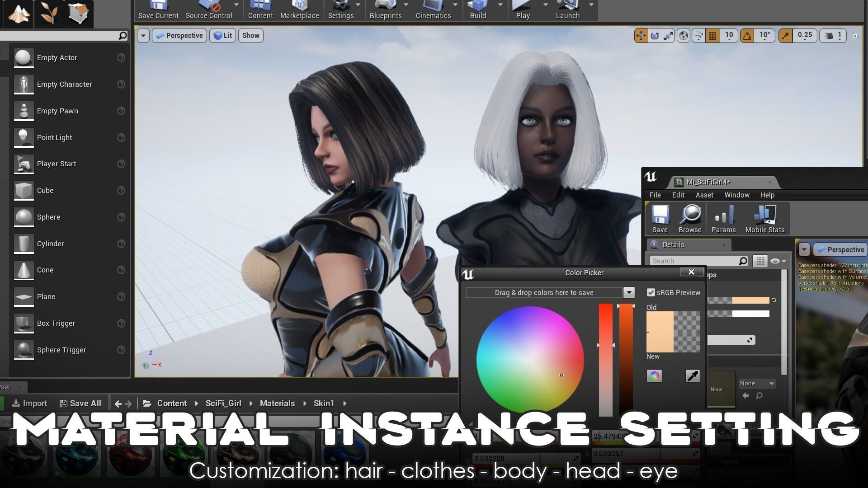Click the Save All button

pyautogui.click(x=80, y=404)
